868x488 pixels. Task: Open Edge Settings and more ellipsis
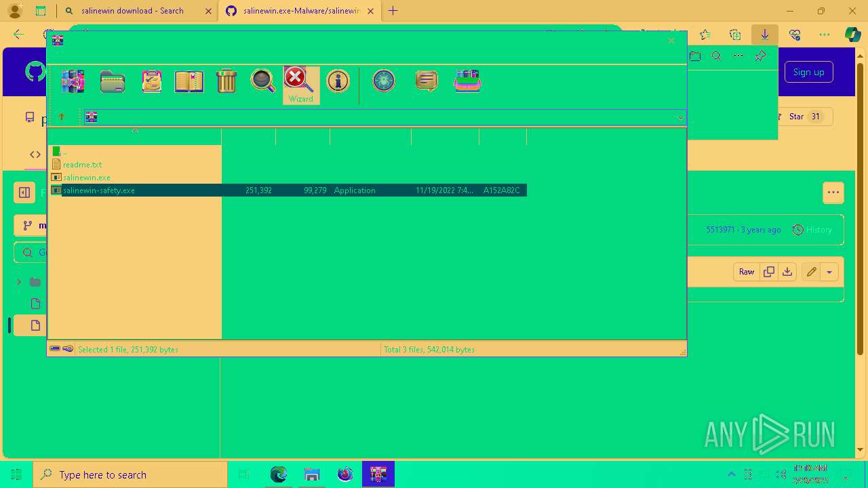(x=825, y=35)
